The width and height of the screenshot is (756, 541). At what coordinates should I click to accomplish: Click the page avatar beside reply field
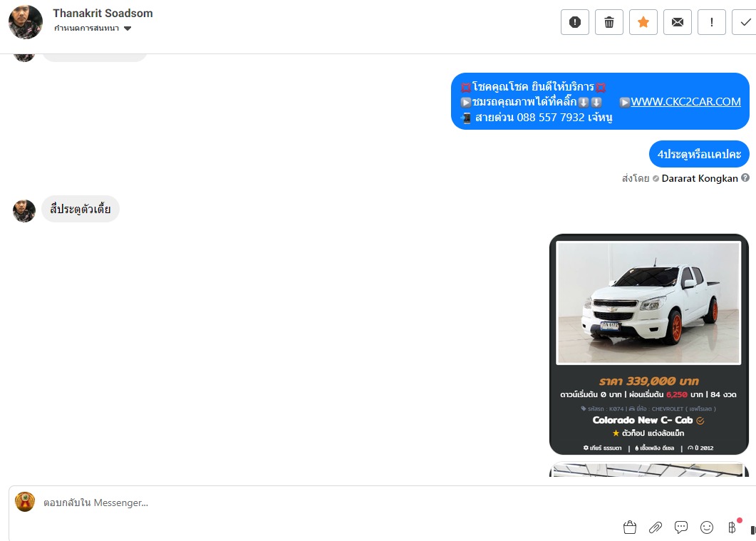[25, 502]
